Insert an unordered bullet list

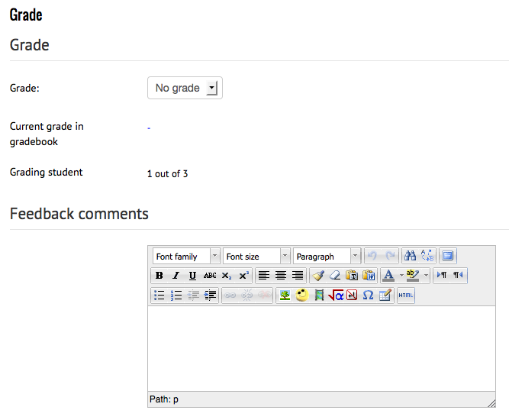[x=159, y=296]
